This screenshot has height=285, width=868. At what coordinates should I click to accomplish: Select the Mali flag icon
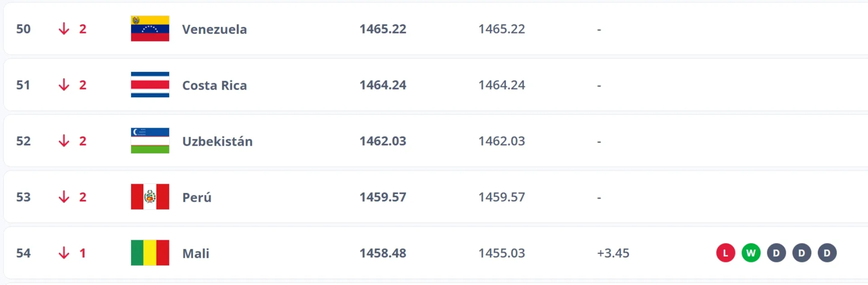point(150,253)
